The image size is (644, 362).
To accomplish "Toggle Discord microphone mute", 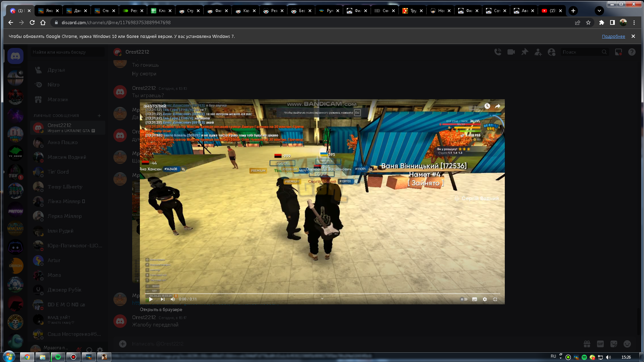I will point(79,349).
